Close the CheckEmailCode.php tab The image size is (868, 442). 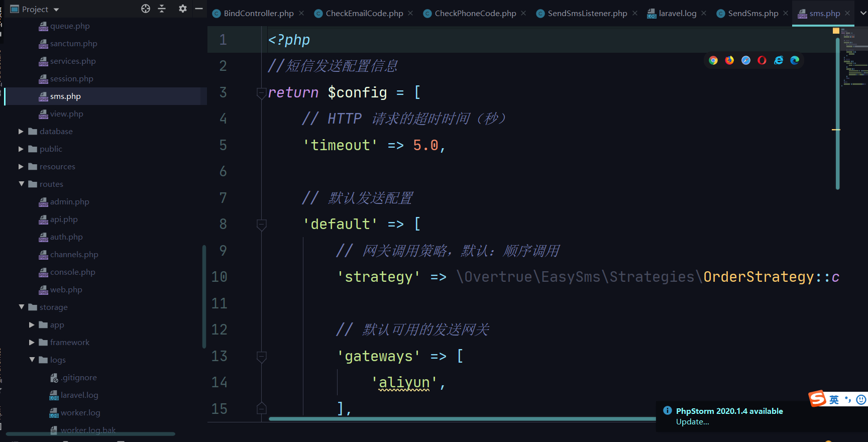(410, 13)
